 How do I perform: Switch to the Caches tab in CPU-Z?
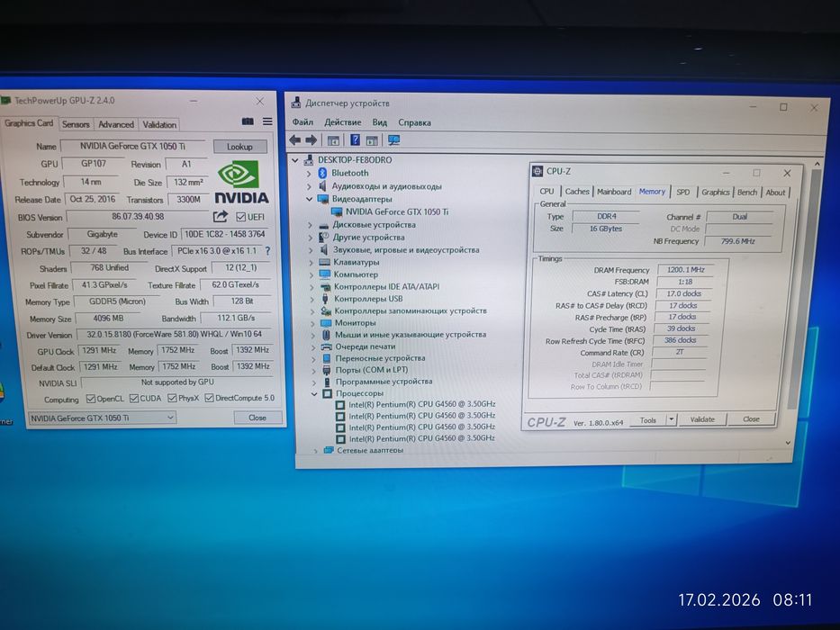[577, 192]
